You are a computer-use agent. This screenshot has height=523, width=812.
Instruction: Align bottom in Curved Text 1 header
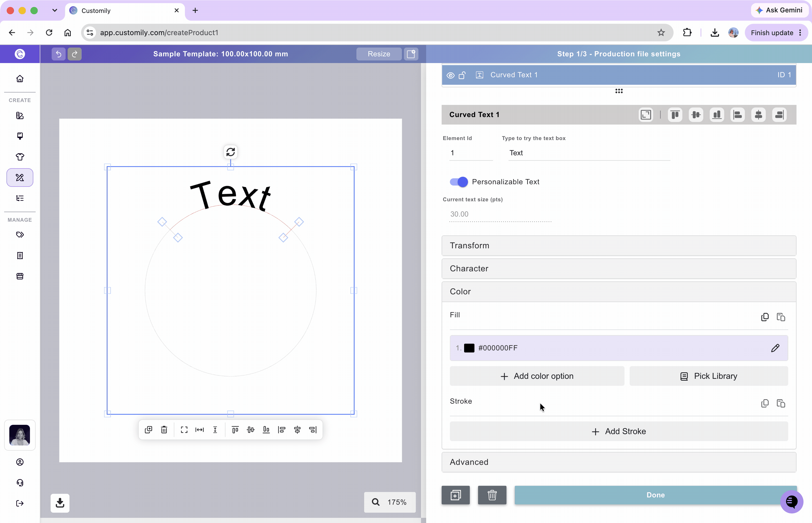click(x=717, y=115)
